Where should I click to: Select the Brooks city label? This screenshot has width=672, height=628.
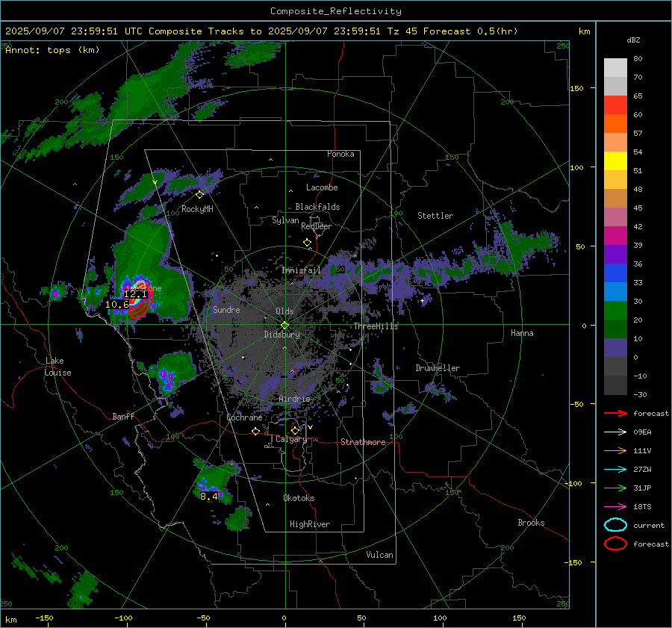[x=531, y=523]
